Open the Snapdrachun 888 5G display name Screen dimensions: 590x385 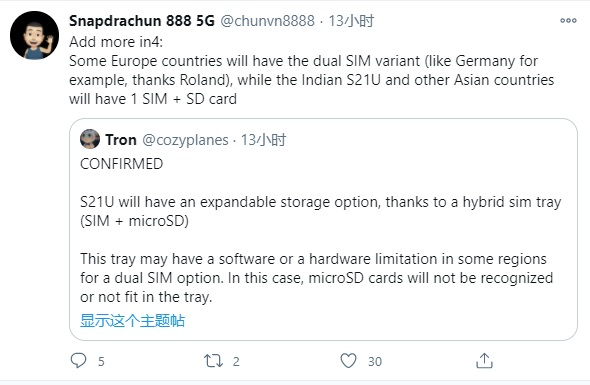point(141,21)
